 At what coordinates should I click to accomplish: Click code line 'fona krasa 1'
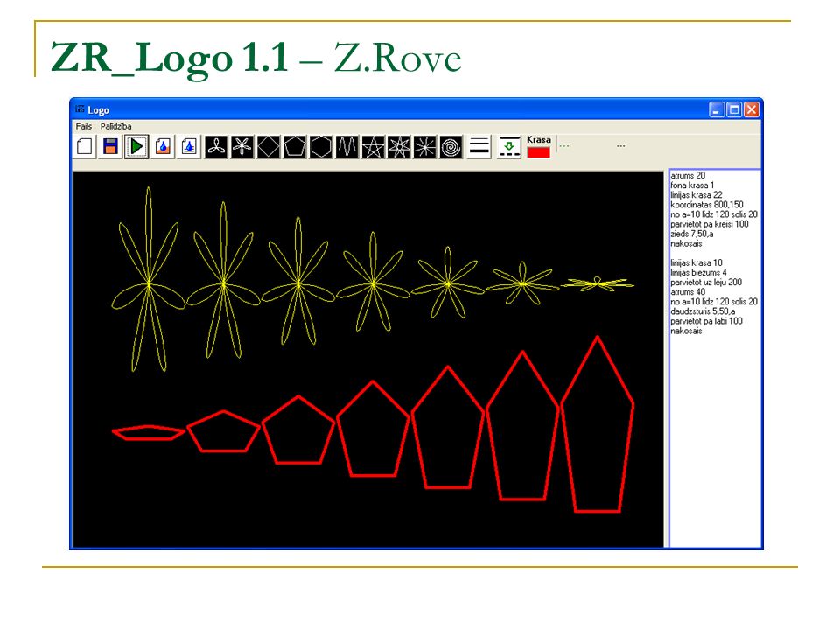(x=692, y=185)
